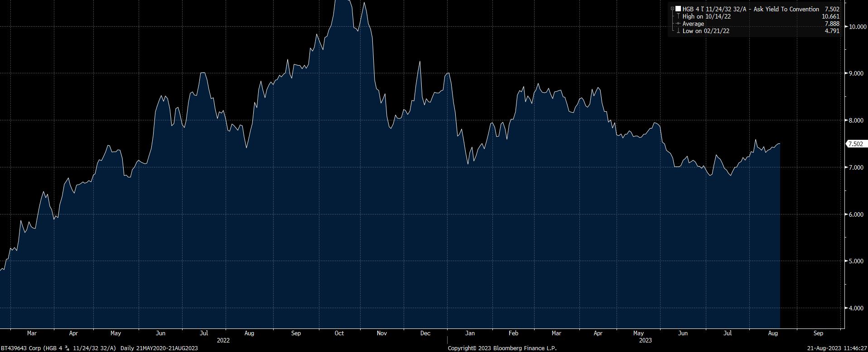The width and height of the screenshot is (868, 352).
Task: Click the 6.000 y-axis label
Action: click(856, 214)
